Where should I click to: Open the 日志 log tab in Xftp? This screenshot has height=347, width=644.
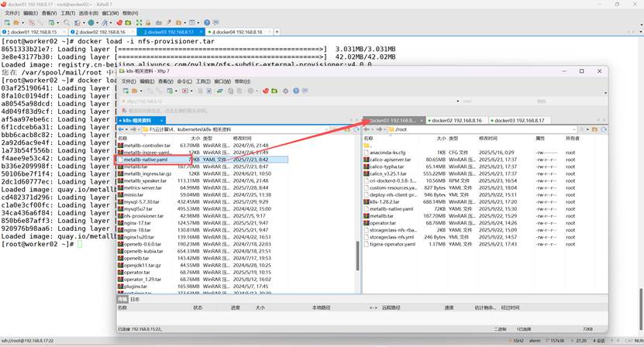click(x=135, y=299)
